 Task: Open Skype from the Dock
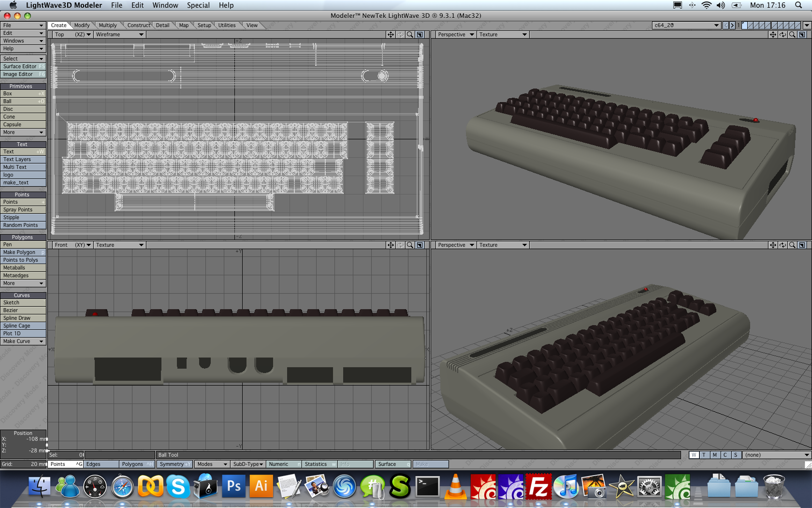pyautogui.click(x=178, y=486)
